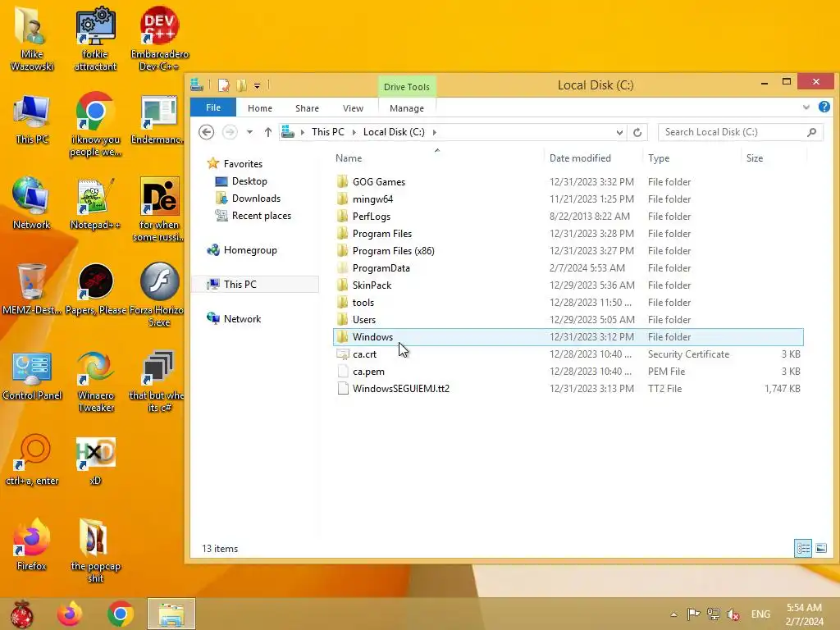Screen dimensions: 840x630
Task: Open Explorer Help question mark
Action: tap(824, 107)
